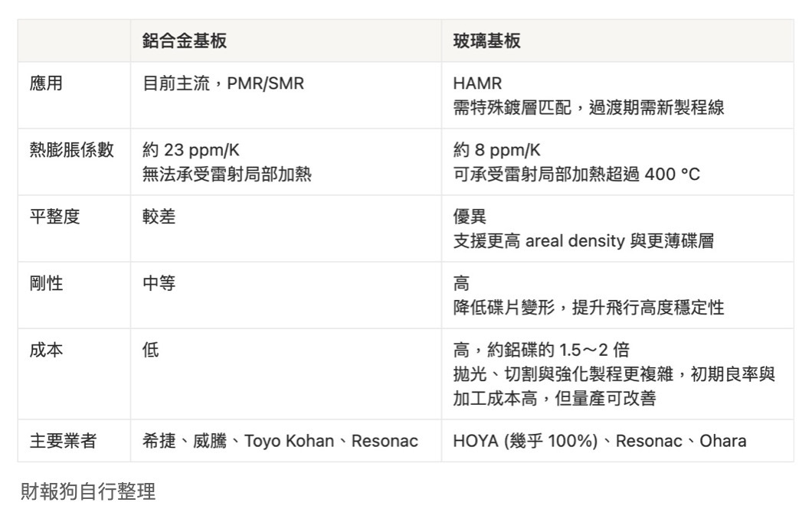Click the 鋁合金基板 column header
This screenshot has width=812, height=522.
click(185, 41)
